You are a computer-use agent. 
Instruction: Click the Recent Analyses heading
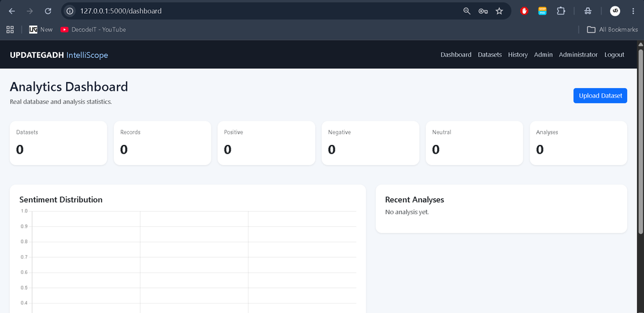click(414, 200)
